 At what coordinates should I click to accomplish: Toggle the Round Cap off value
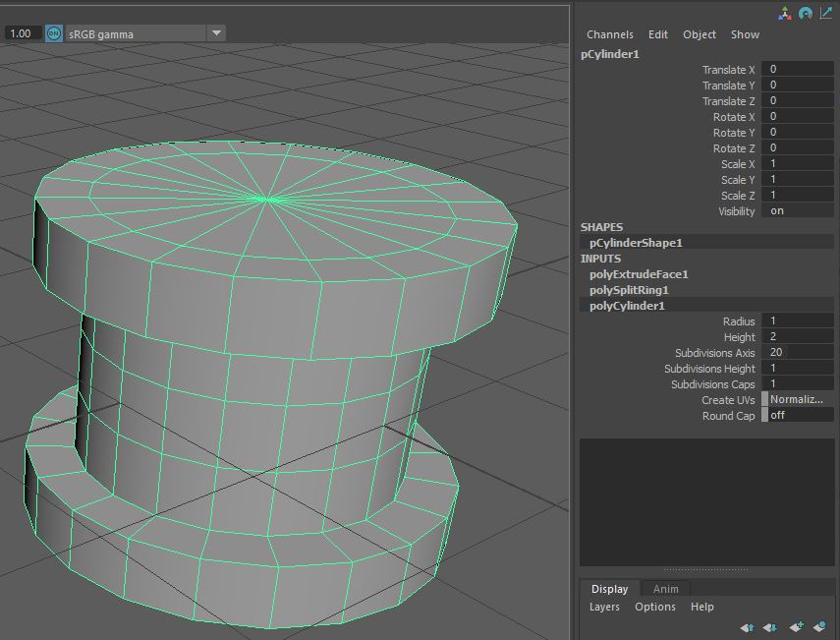click(798, 416)
